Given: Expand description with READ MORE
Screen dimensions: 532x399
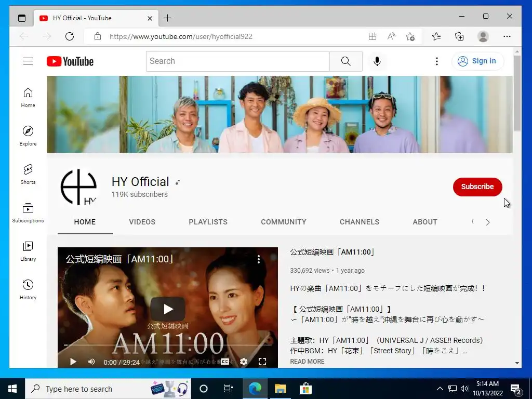Looking at the screenshot, I should pos(307,362).
